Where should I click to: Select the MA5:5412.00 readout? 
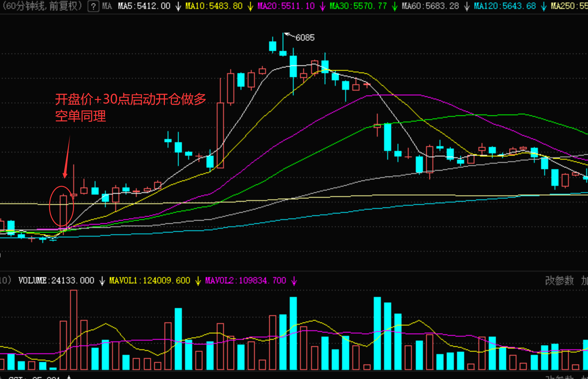pyautogui.click(x=144, y=6)
